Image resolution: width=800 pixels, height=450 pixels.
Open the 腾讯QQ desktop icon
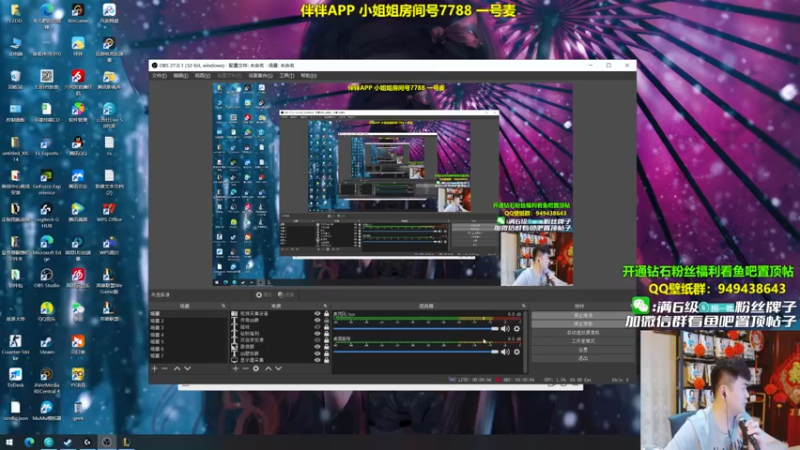coord(78,146)
